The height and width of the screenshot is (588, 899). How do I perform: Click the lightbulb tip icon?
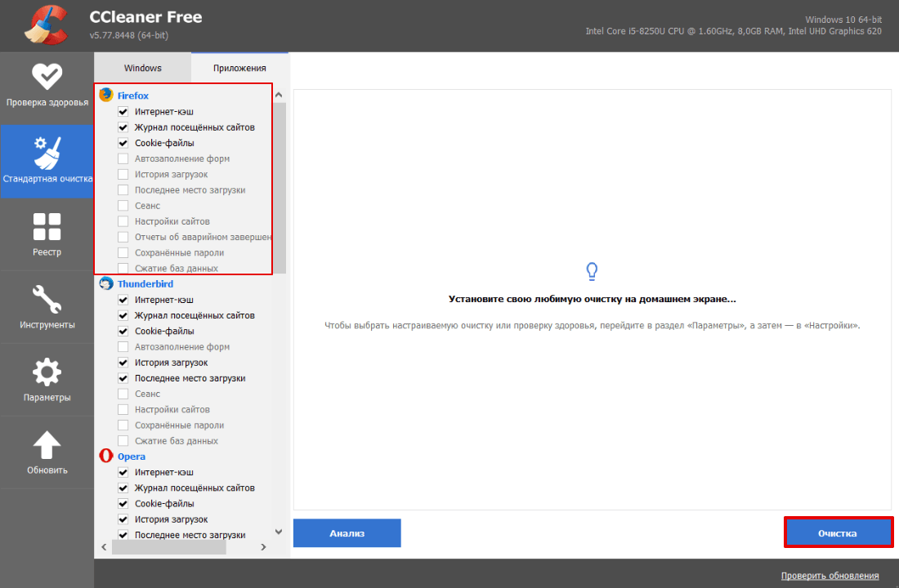point(593,271)
